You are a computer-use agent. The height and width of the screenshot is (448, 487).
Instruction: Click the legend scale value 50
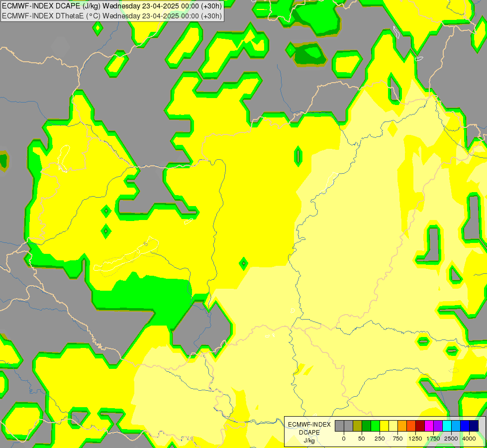[x=362, y=439]
